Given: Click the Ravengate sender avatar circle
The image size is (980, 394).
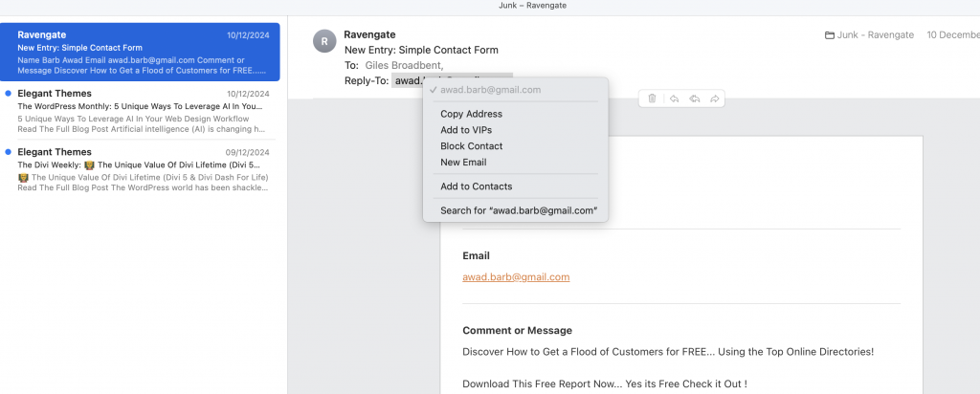Looking at the screenshot, I should point(325,41).
